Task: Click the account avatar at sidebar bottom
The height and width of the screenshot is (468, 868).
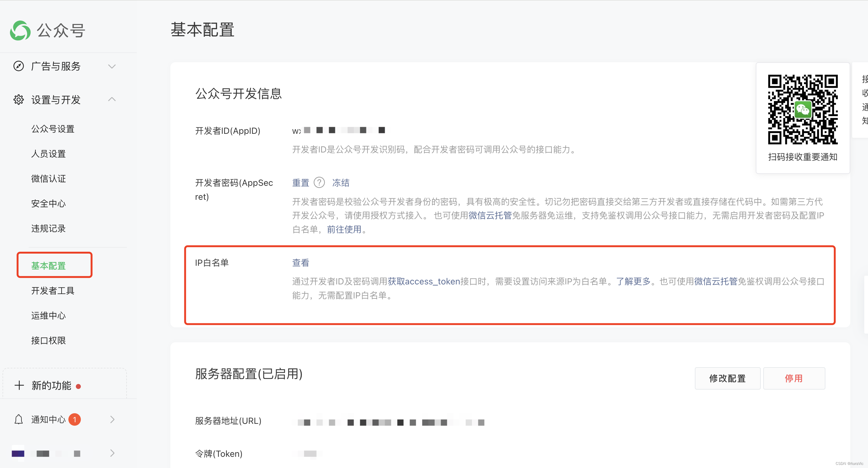Action: coord(18,453)
